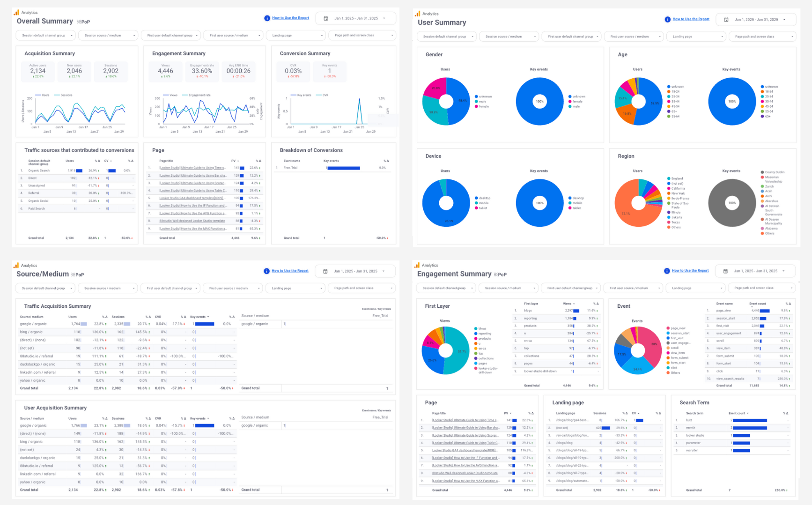Open How to Use the Report in User Summary
This screenshot has height=505, width=812.
pos(691,19)
